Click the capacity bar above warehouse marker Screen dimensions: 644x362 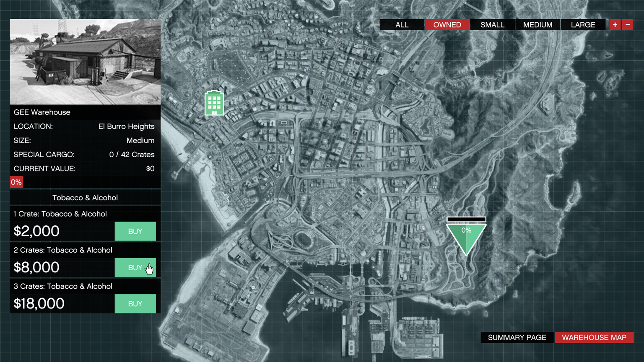pyautogui.click(x=466, y=220)
